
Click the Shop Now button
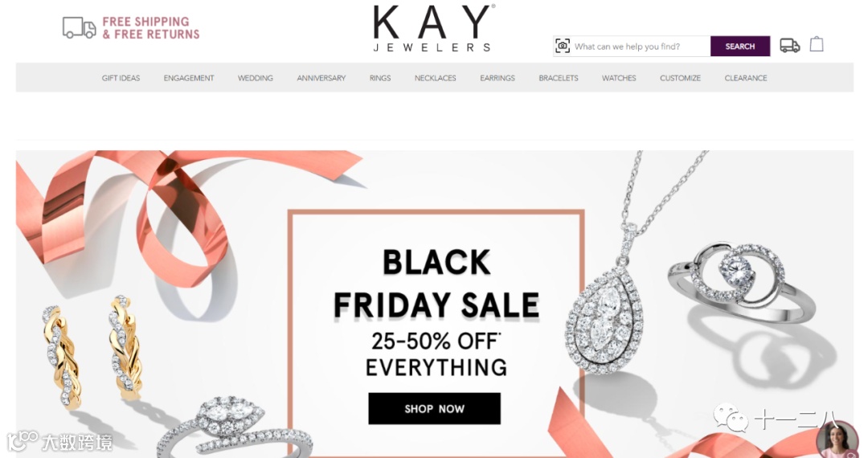coord(435,409)
